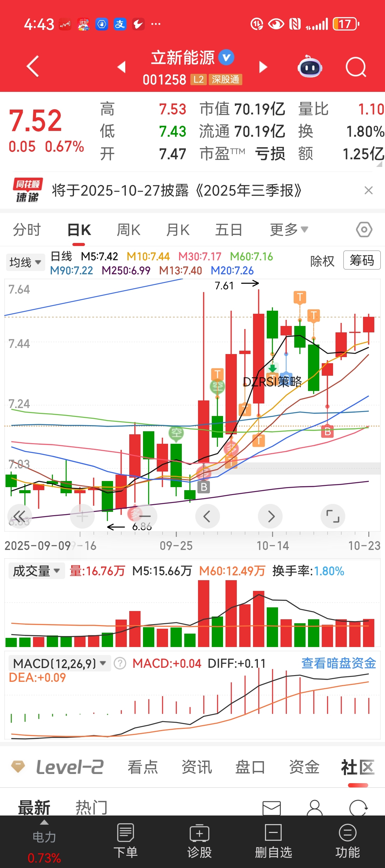
Task: Move chart cursor left with chevron
Action: pos(207,516)
